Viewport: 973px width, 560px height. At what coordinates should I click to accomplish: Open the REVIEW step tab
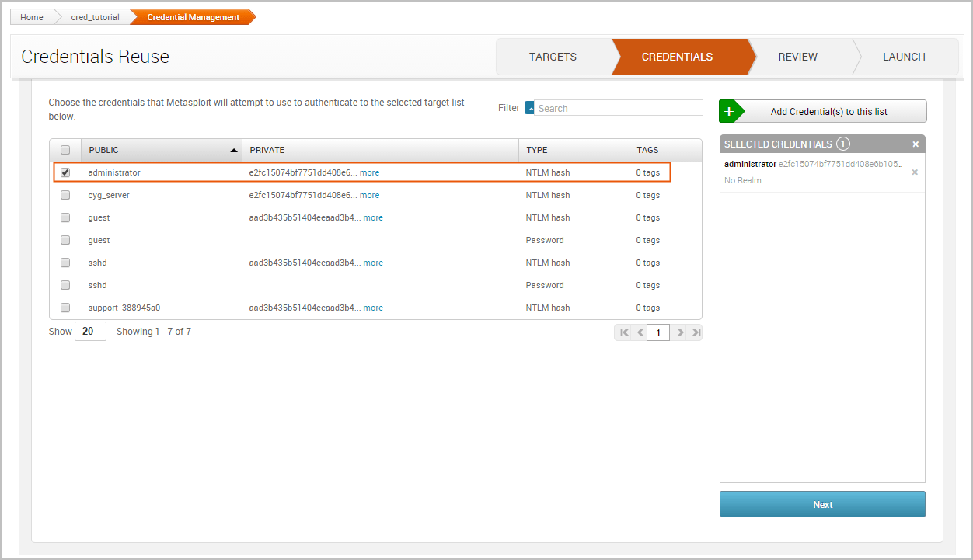click(797, 57)
